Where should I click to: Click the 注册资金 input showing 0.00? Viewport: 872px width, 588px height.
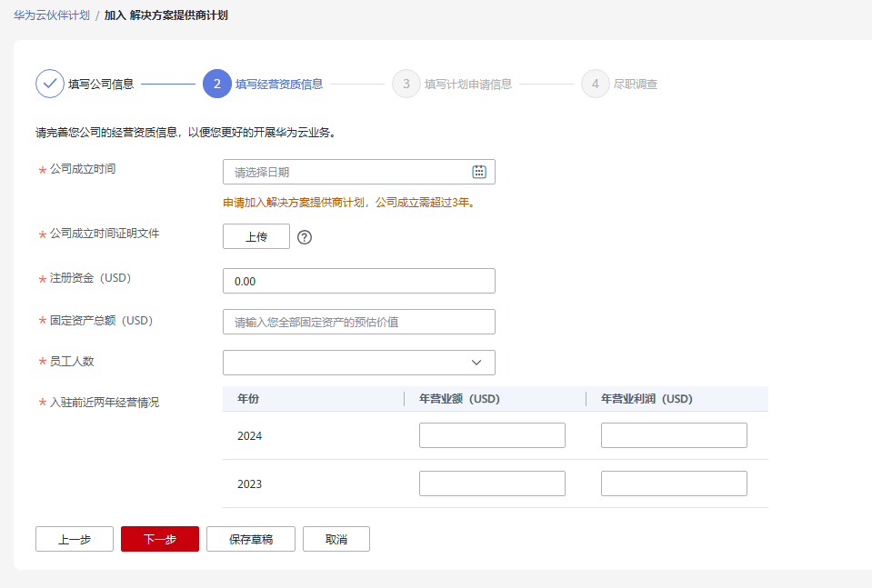pyautogui.click(x=358, y=280)
